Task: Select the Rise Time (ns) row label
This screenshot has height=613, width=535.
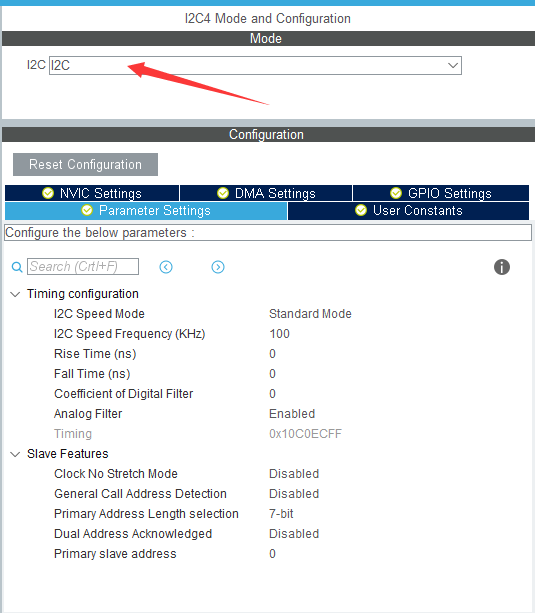Action: click(95, 354)
